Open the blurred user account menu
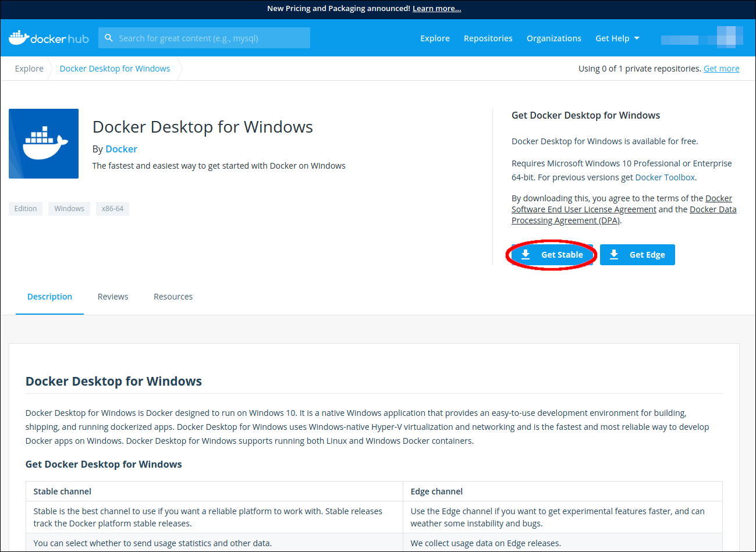 coord(702,38)
